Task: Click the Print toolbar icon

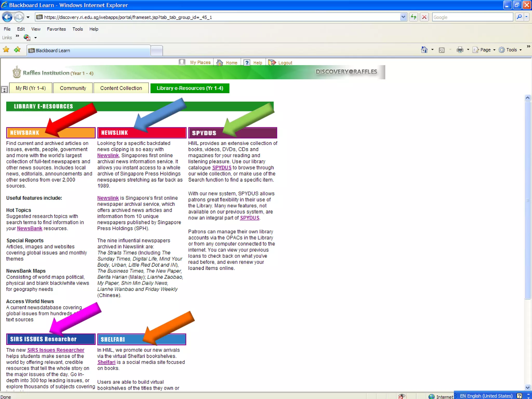Action: pos(460,50)
